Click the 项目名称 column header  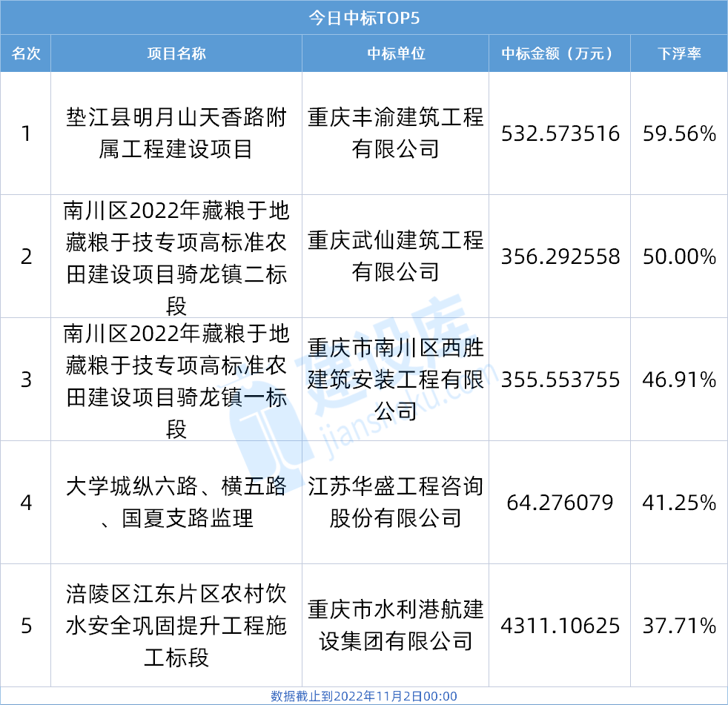pos(176,54)
